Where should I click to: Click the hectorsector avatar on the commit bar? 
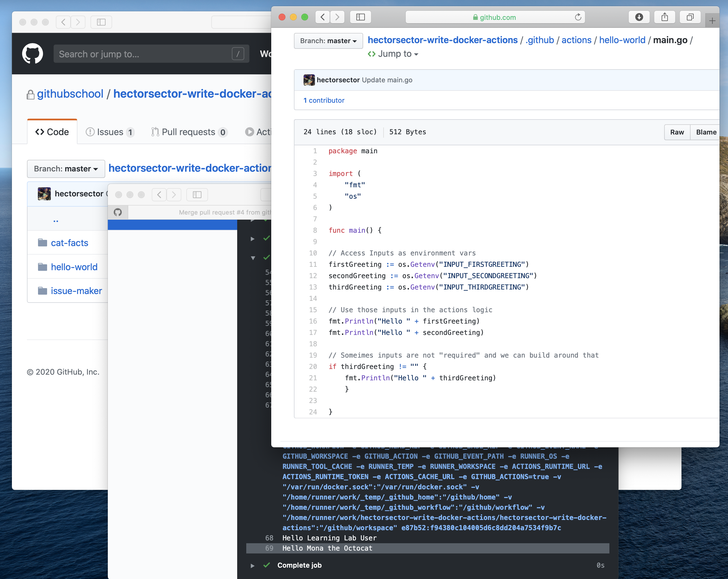tap(309, 80)
